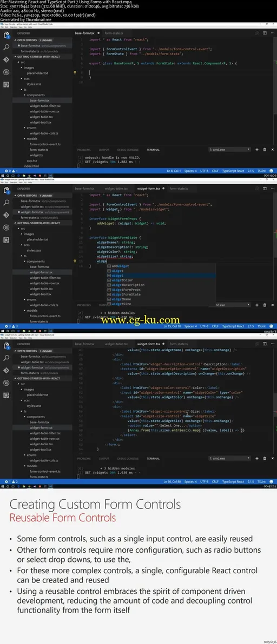277x644 pixels.
Task: Click UTF-8 encoding in Ln 60 frame
Action: [205, 481]
